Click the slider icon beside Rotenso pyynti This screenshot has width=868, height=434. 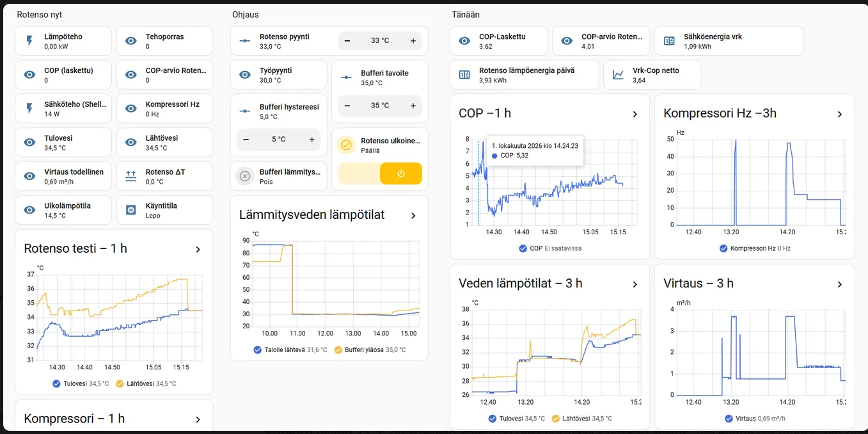245,41
